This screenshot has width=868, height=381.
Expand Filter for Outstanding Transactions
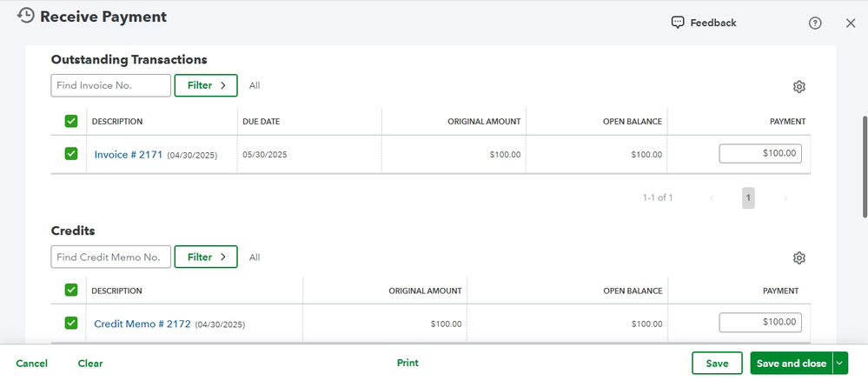coord(206,85)
